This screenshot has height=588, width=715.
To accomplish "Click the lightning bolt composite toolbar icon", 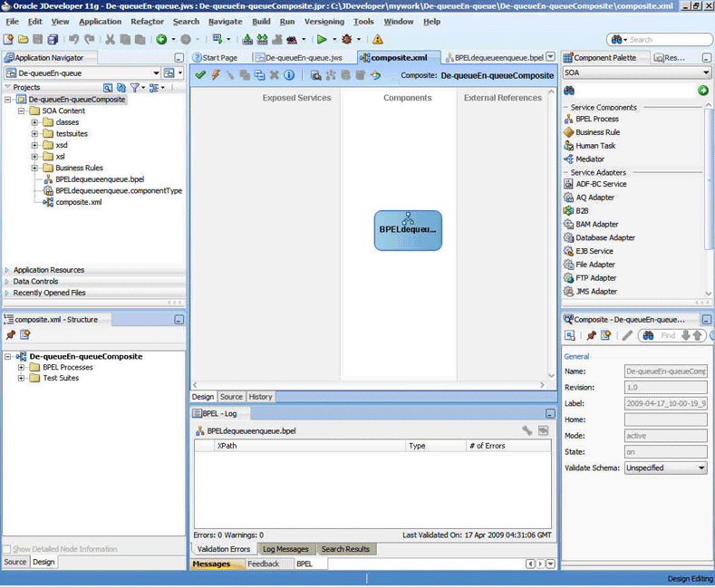I will (x=216, y=75).
